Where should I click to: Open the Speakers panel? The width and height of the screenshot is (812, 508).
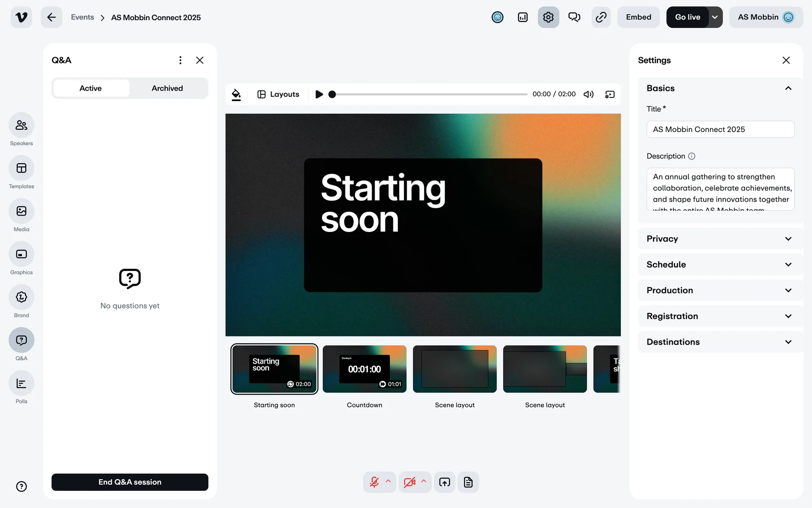21,125
